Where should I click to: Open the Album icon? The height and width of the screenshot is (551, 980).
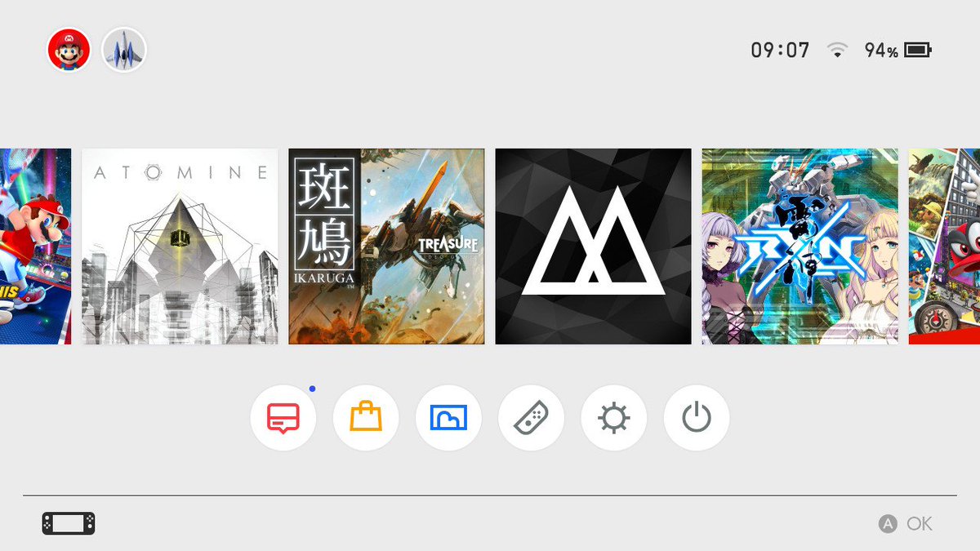pos(448,418)
